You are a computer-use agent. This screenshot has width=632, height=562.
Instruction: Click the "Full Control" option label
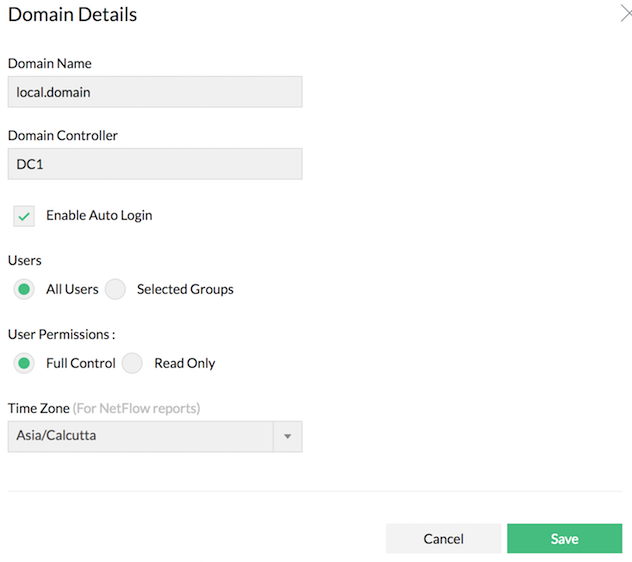pos(81,363)
